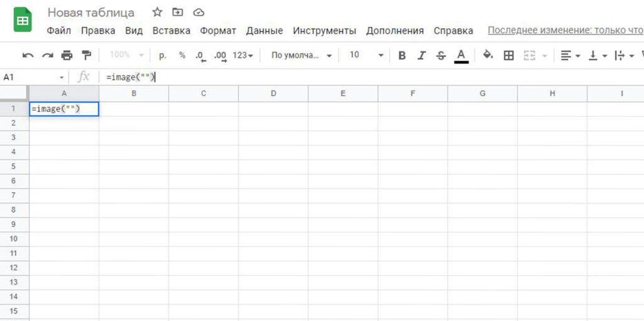Screen dimensions: 644x321
Task: Open the 123 number format dropdown
Action: pos(243,55)
